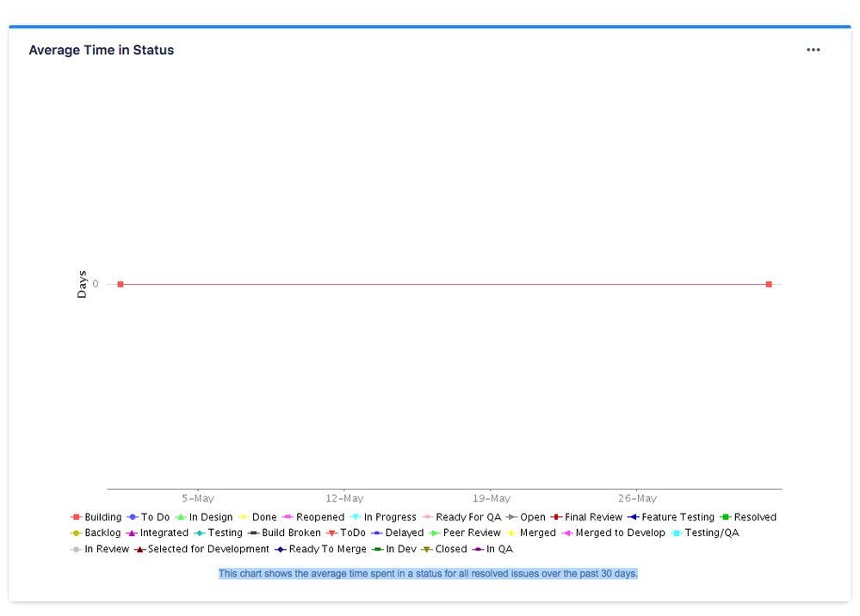The image size is (860, 616).
Task: Open the chart options ellipsis menu
Action: pos(813,50)
